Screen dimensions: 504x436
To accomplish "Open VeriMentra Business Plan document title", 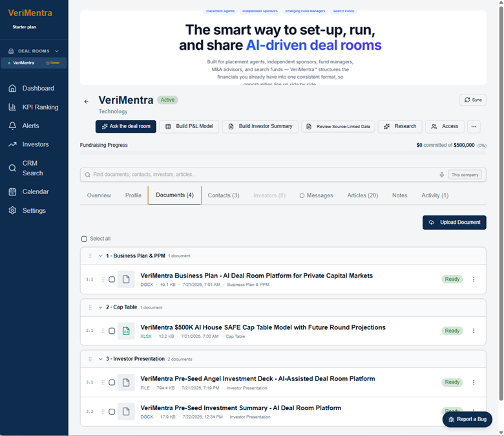I will 256,276.
